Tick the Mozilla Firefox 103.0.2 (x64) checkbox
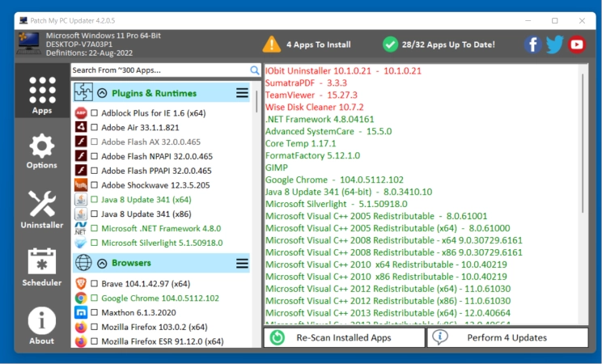 point(94,327)
